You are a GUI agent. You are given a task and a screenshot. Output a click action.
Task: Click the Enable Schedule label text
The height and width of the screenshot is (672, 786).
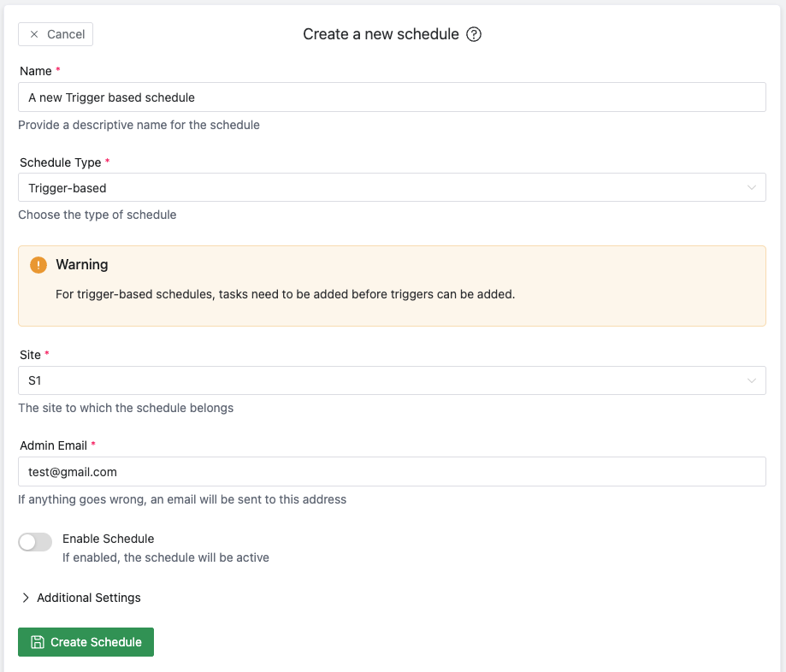coord(108,539)
